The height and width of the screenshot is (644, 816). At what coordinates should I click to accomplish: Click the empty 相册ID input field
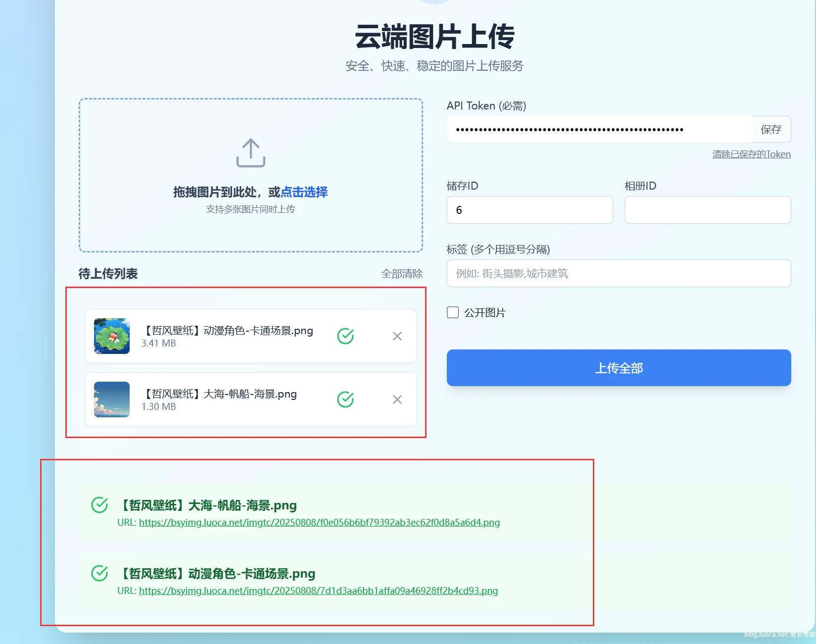707,210
